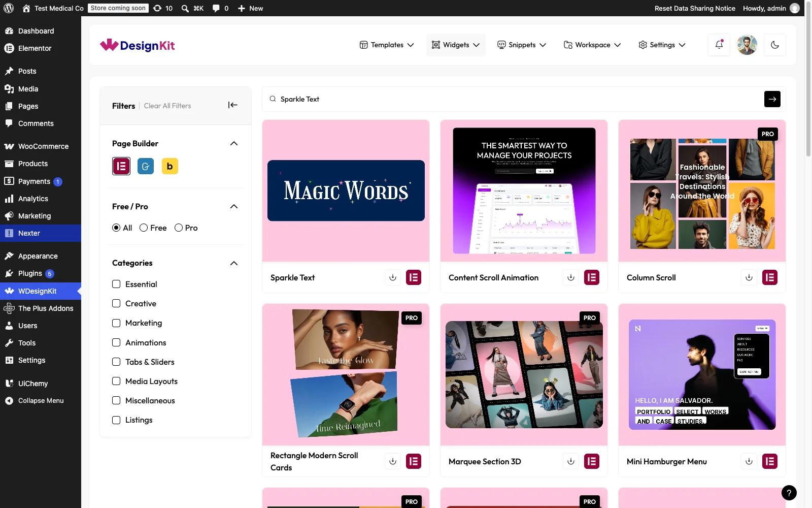Select the Pro radio option
This screenshot has height=508, width=812.
(x=179, y=228)
